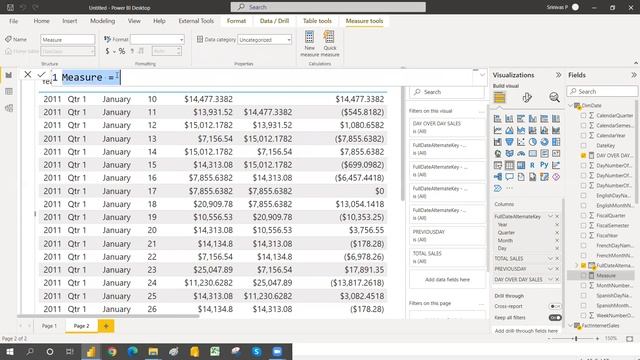Choose the scatter chart visual

[x=521, y=142]
